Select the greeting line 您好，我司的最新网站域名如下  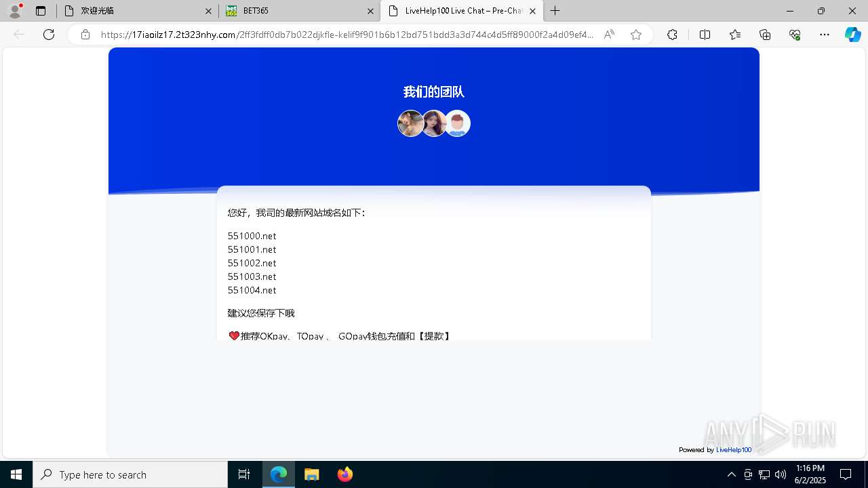pos(297,213)
